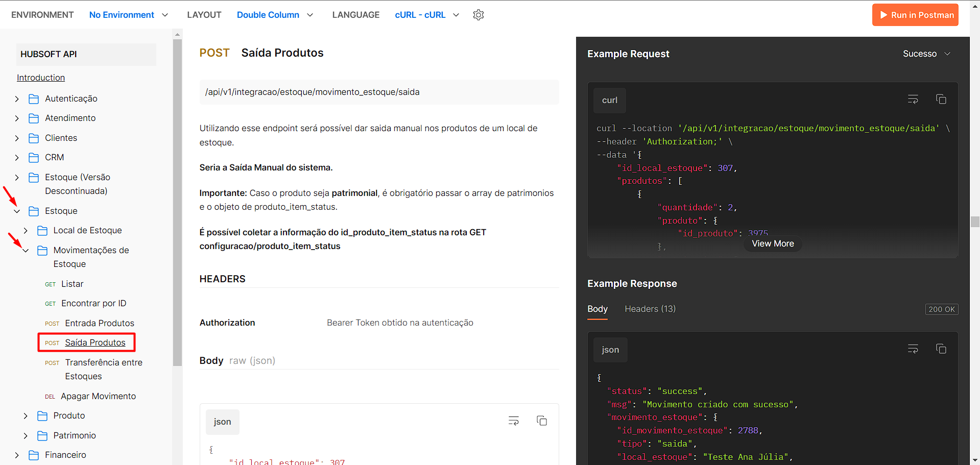Click the Estoque folder label
Viewport: 980px width, 465px height.
click(x=61, y=211)
